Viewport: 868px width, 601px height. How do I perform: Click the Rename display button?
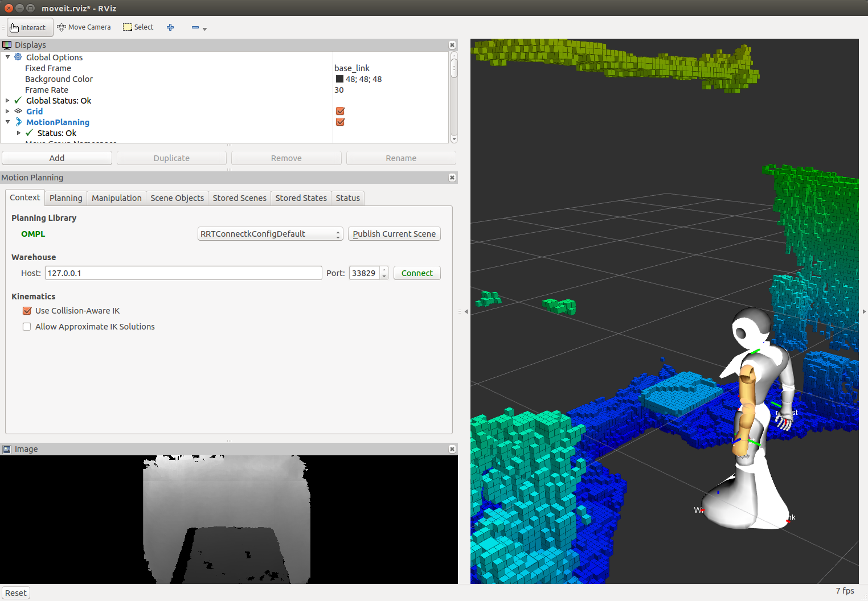coord(401,158)
